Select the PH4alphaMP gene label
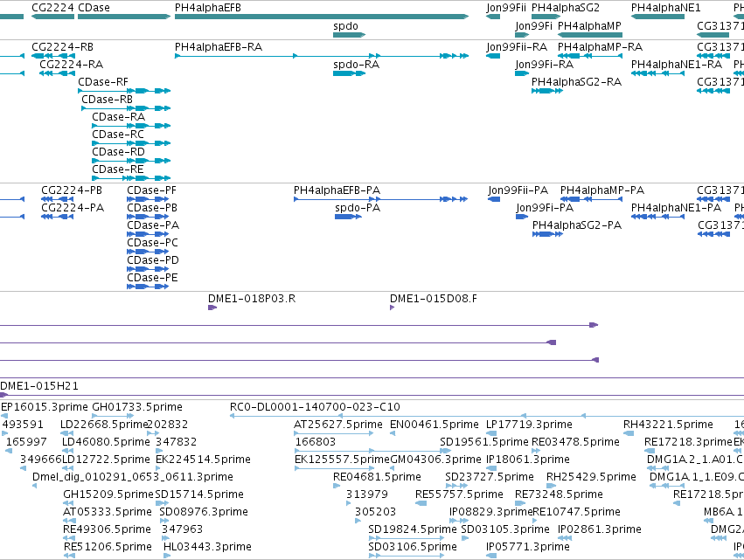Image resolution: width=744 pixels, height=560 pixels. pos(589,26)
